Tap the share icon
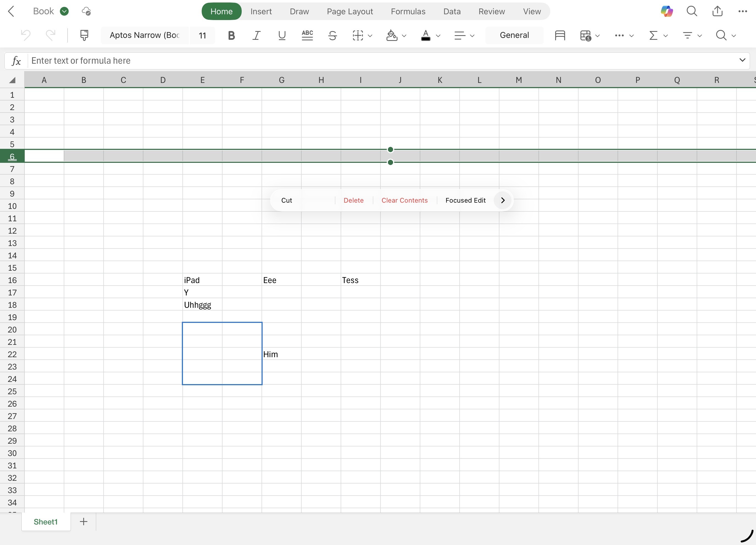 click(717, 11)
